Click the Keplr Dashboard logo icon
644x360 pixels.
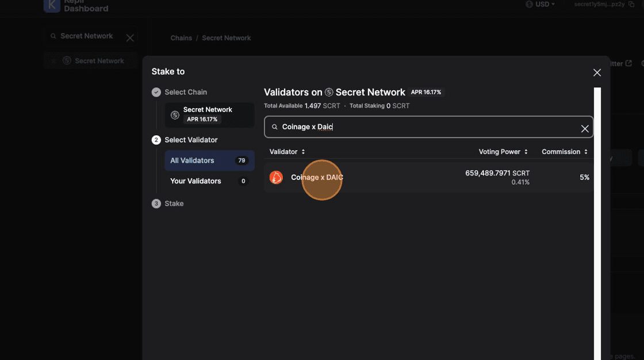(x=52, y=5)
